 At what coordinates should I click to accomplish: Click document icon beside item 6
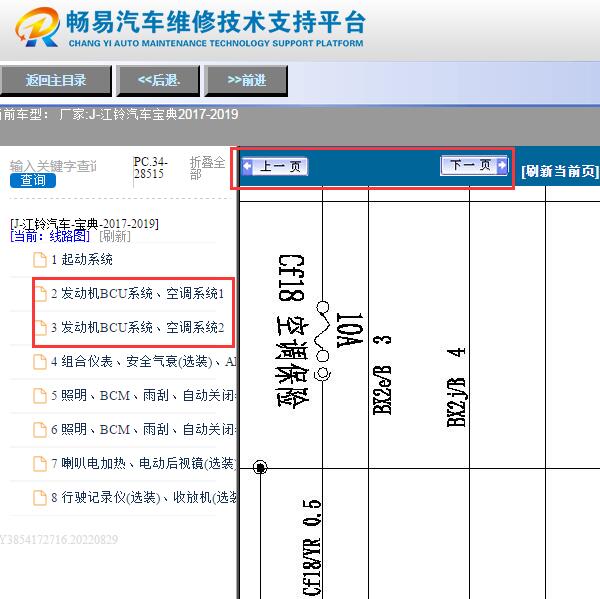[x=40, y=430]
